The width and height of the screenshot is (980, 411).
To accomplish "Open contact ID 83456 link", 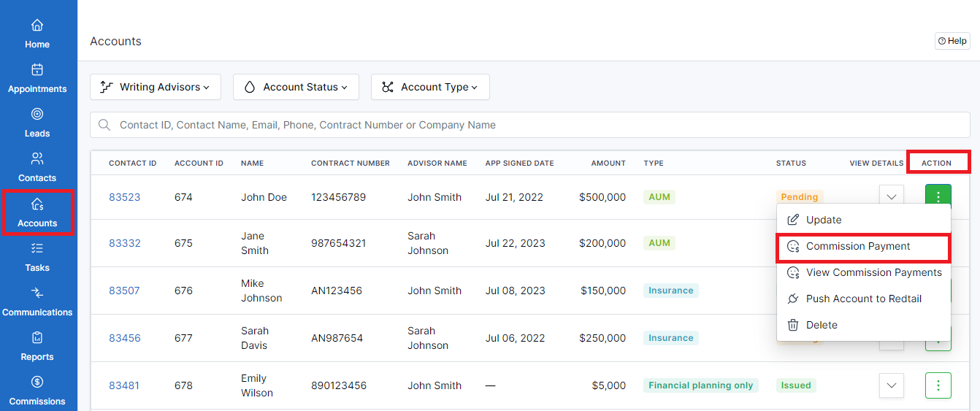I will (125, 338).
